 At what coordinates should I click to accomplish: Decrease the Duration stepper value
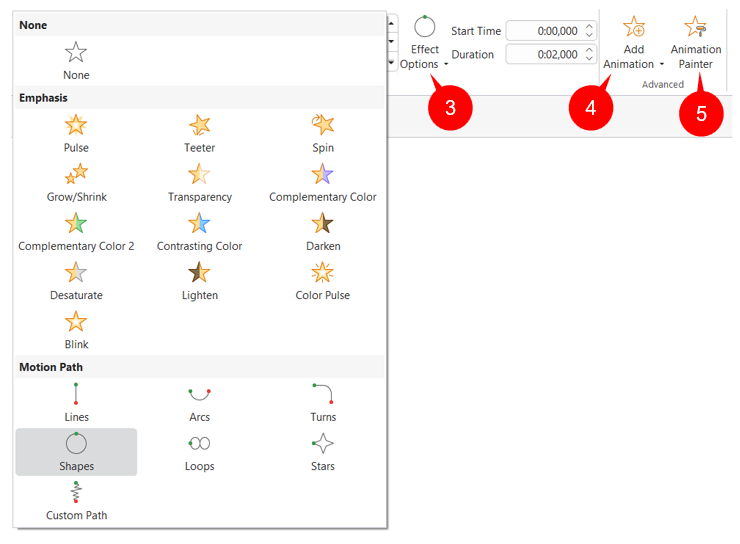click(x=589, y=59)
